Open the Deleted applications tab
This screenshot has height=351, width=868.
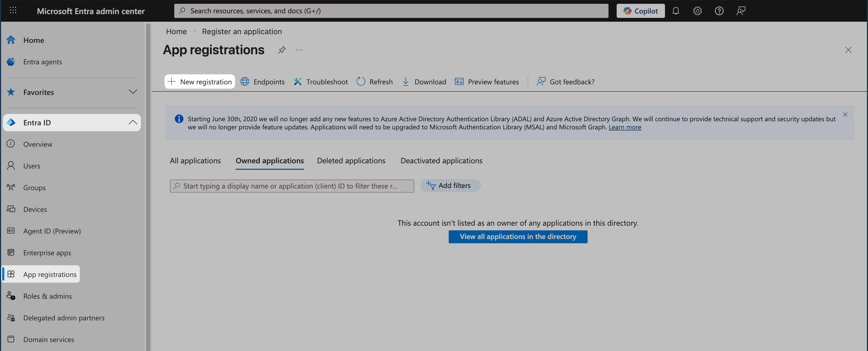351,161
